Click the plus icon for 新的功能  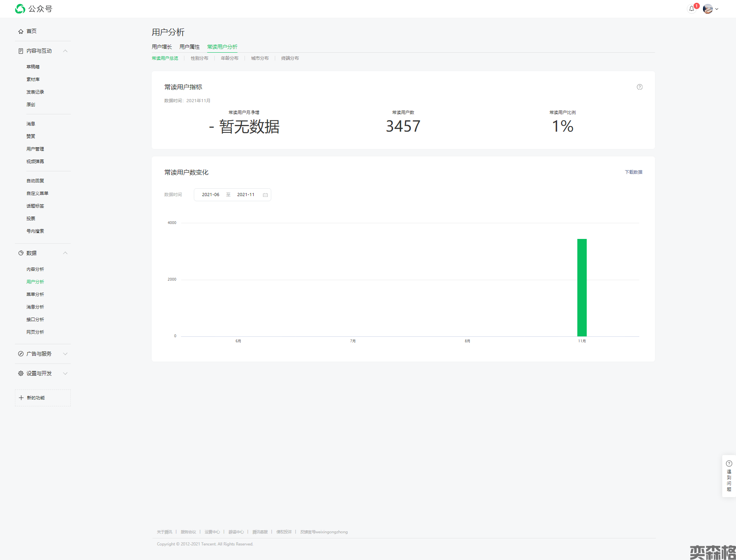point(21,398)
